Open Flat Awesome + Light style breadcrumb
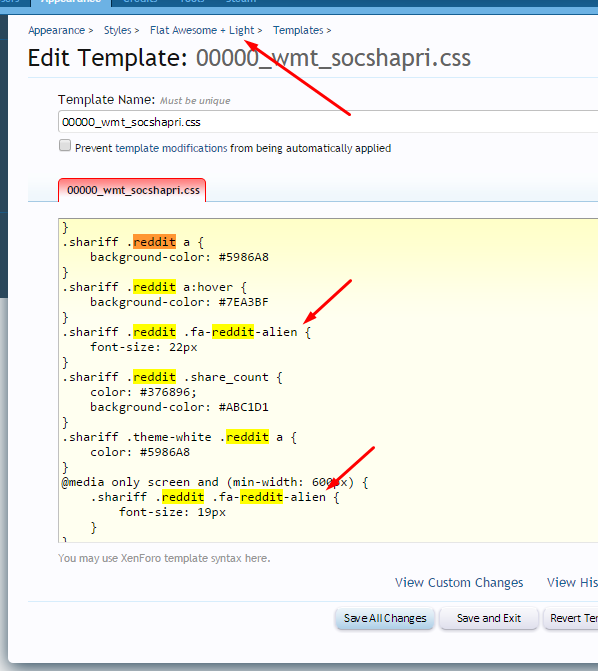 (x=202, y=30)
